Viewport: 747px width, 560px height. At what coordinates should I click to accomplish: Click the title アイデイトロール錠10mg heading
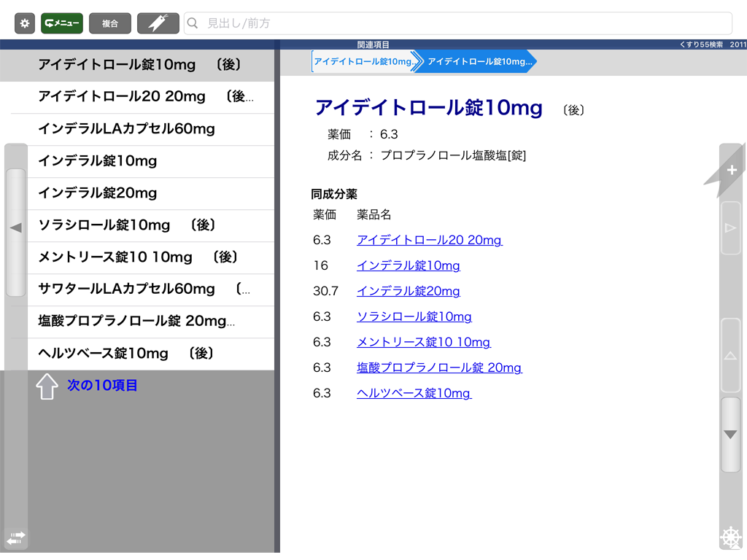click(428, 108)
